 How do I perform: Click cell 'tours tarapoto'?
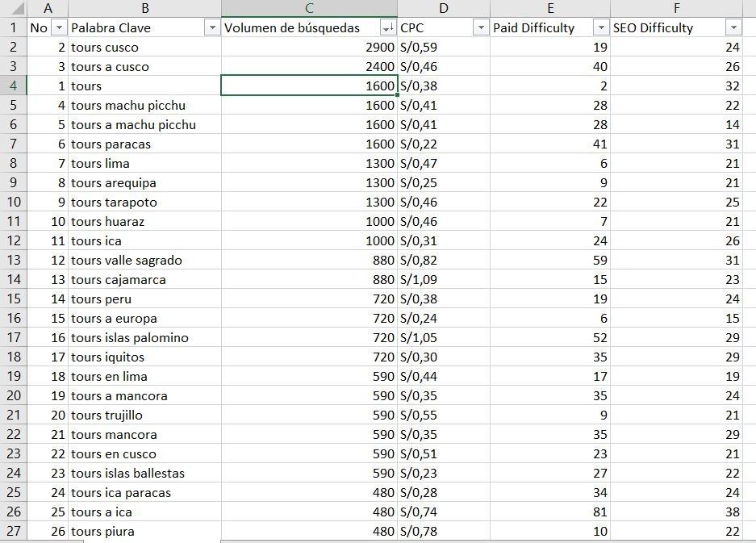click(x=144, y=202)
